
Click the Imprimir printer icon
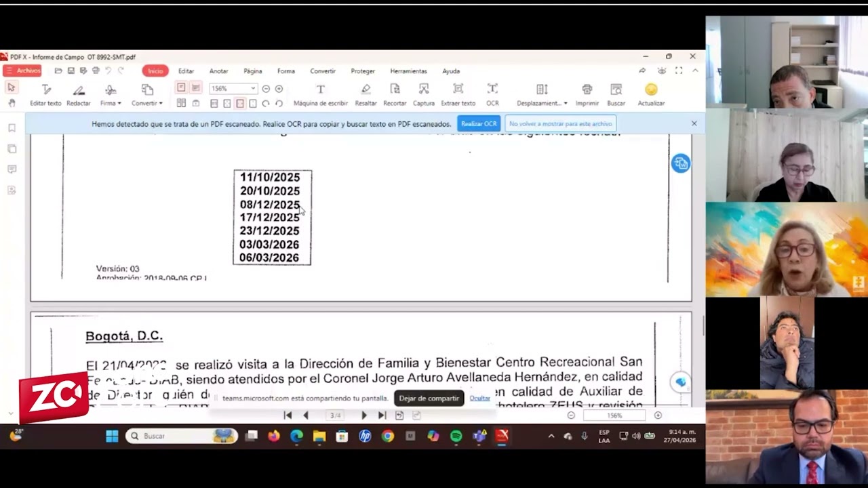pyautogui.click(x=587, y=94)
